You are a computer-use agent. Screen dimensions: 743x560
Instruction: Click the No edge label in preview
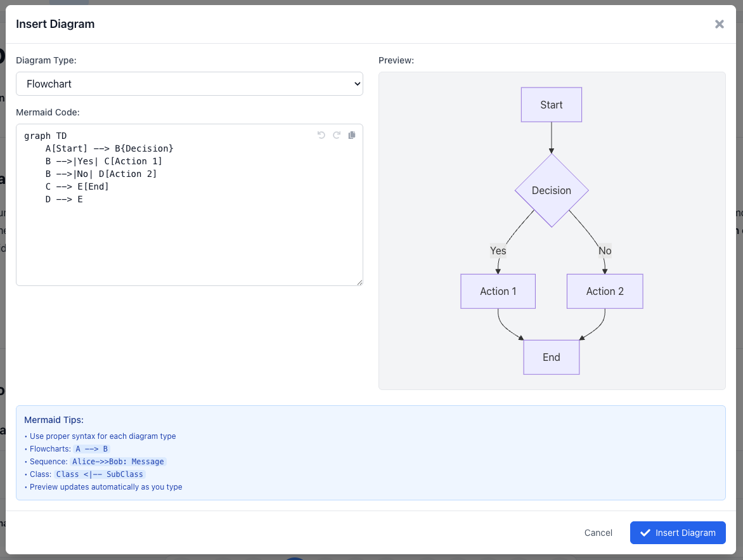pos(605,251)
